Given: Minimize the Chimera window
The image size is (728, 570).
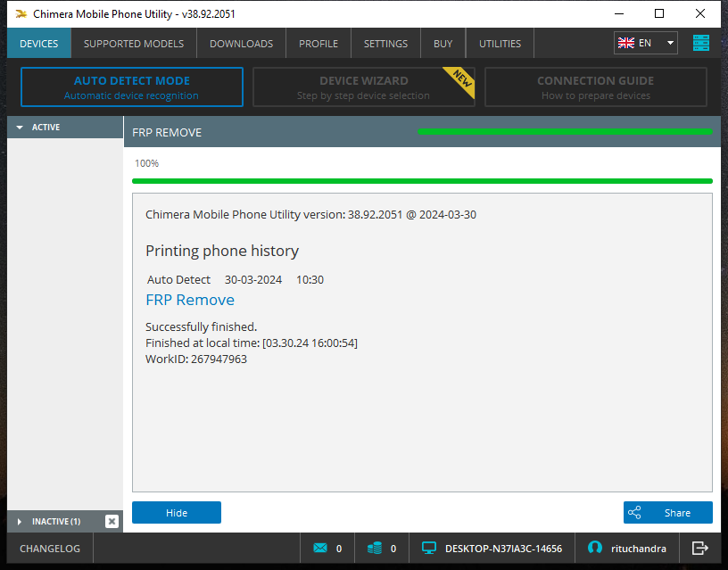Looking at the screenshot, I should click(619, 13).
